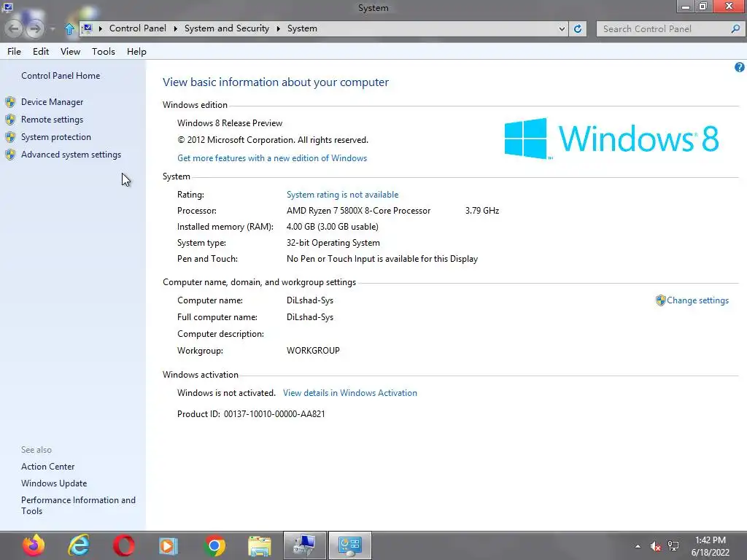Open Device Manager link

[x=52, y=102]
